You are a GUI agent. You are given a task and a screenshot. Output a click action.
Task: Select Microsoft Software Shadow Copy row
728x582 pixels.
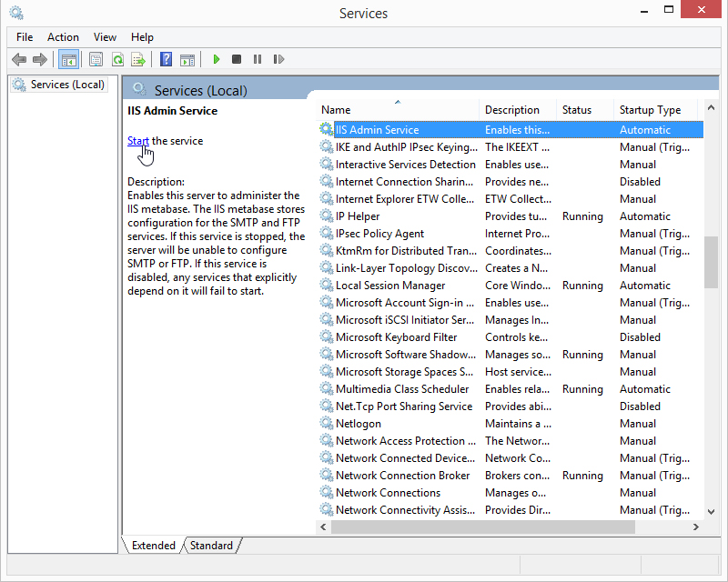(x=511, y=354)
